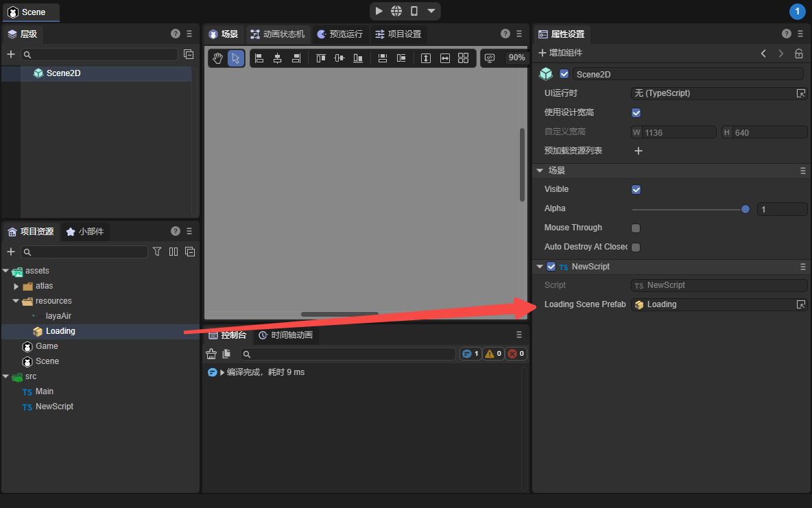Image resolution: width=812 pixels, height=508 pixels.
Task: Click the align left edges icon
Action: click(x=259, y=58)
